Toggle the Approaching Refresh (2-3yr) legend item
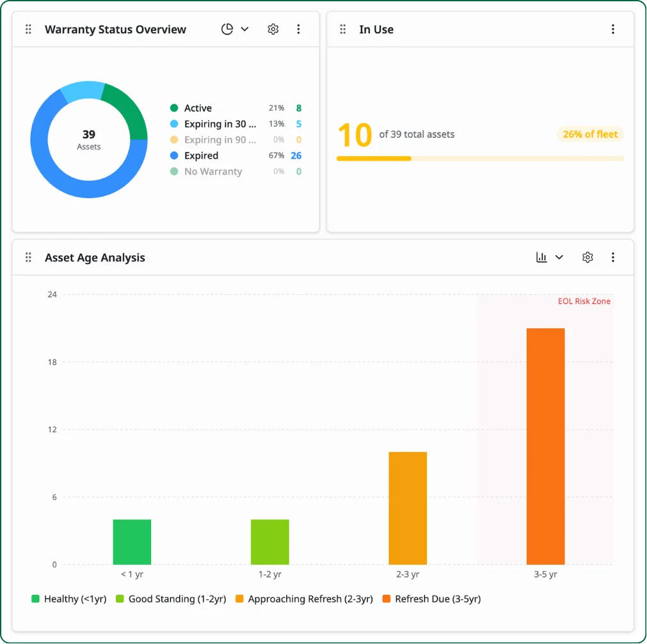Image resolution: width=647 pixels, height=644 pixels. tap(304, 599)
